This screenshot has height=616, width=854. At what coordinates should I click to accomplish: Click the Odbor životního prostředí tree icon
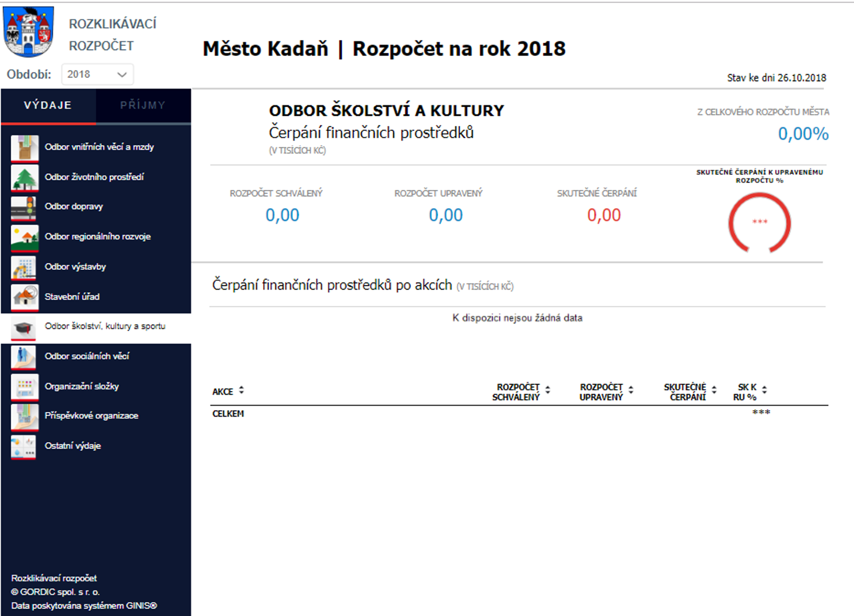coord(25,178)
